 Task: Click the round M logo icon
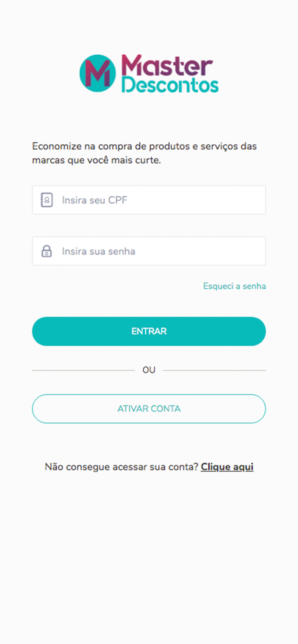pos(98,73)
